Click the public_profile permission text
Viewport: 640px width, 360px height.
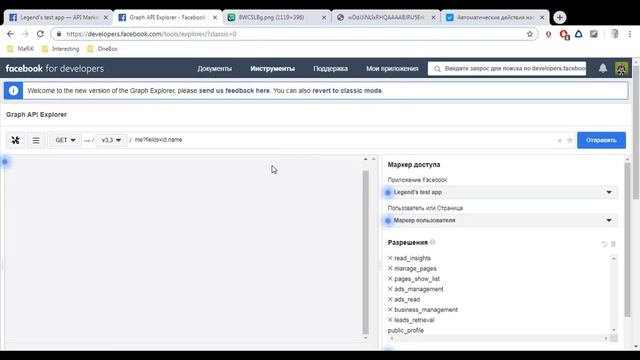[406, 330]
